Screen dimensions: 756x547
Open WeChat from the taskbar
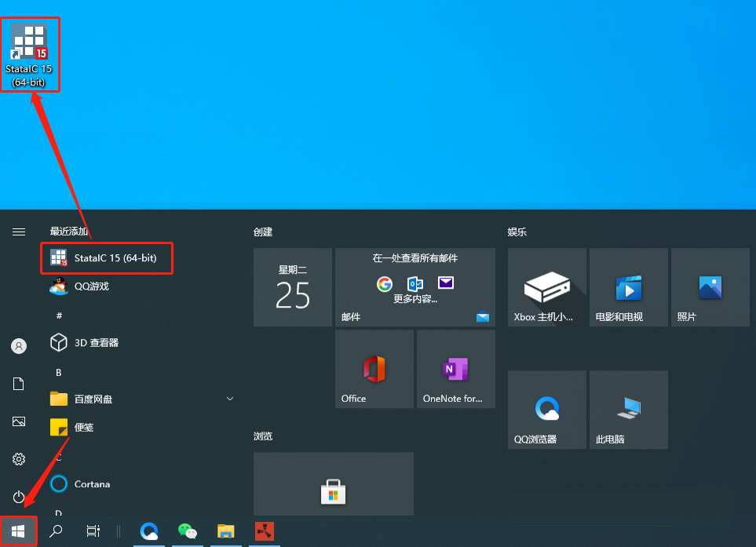click(x=188, y=531)
